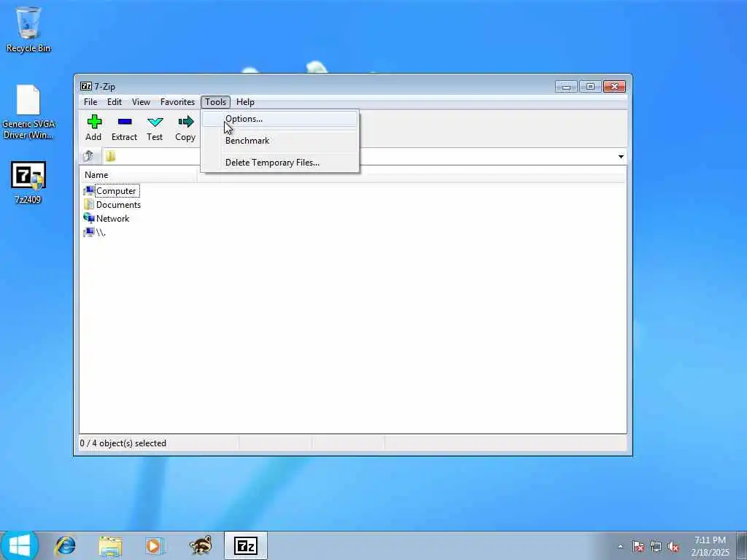The image size is (747, 560).
Task: Select the Documents folder icon
Action: coord(88,204)
